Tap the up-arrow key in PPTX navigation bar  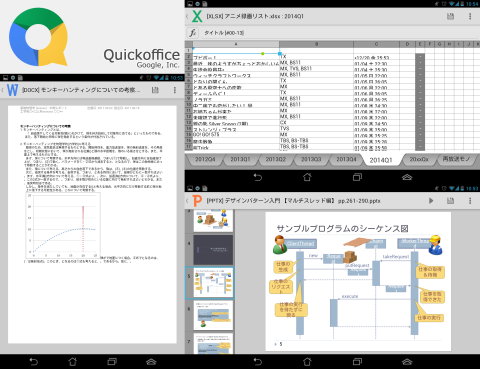click(x=407, y=362)
